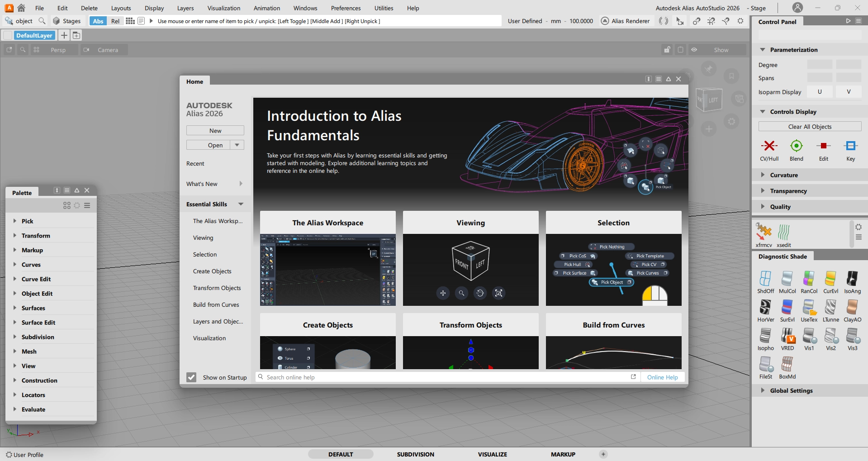Toggle the Show on Startup checkbox
Viewport: 868px width, 461px height.
tap(191, 377)
